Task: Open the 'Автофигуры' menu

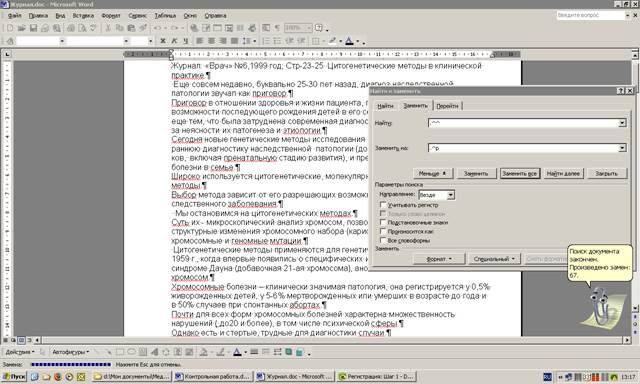Action: (70, 352)
